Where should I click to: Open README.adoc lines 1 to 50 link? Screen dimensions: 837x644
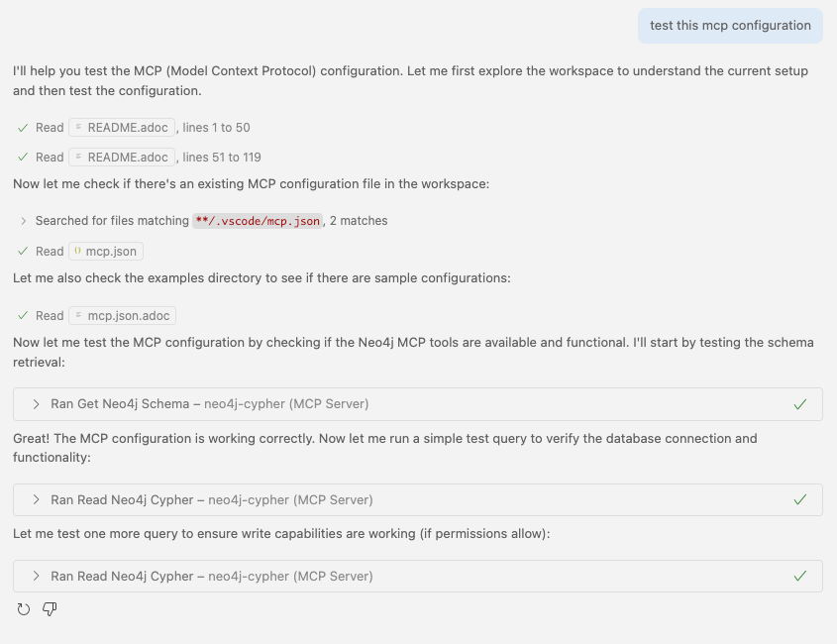click(x=122, y=128)
